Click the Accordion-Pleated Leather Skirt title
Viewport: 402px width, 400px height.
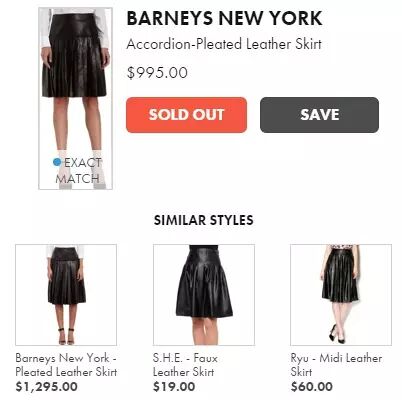[x=224, y=44]
